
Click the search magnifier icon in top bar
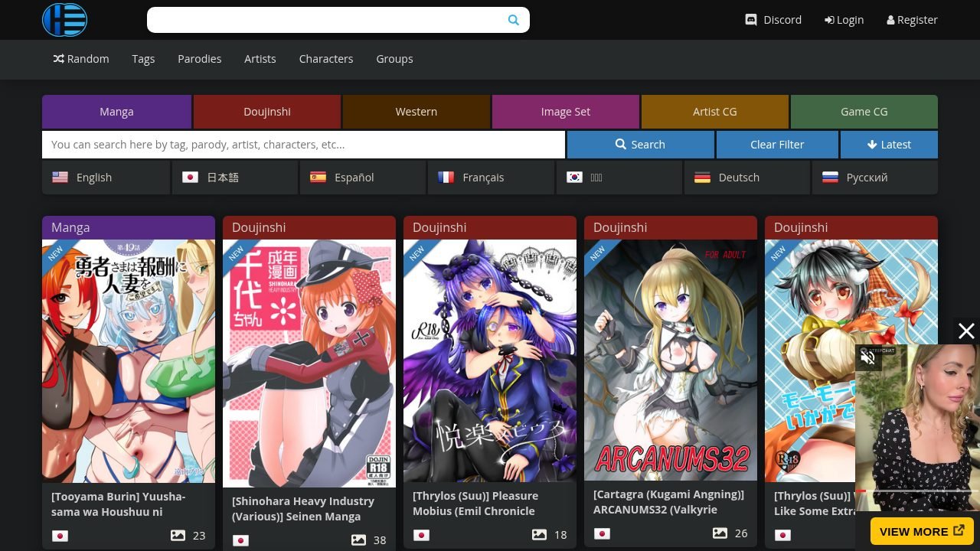point(514,20)
